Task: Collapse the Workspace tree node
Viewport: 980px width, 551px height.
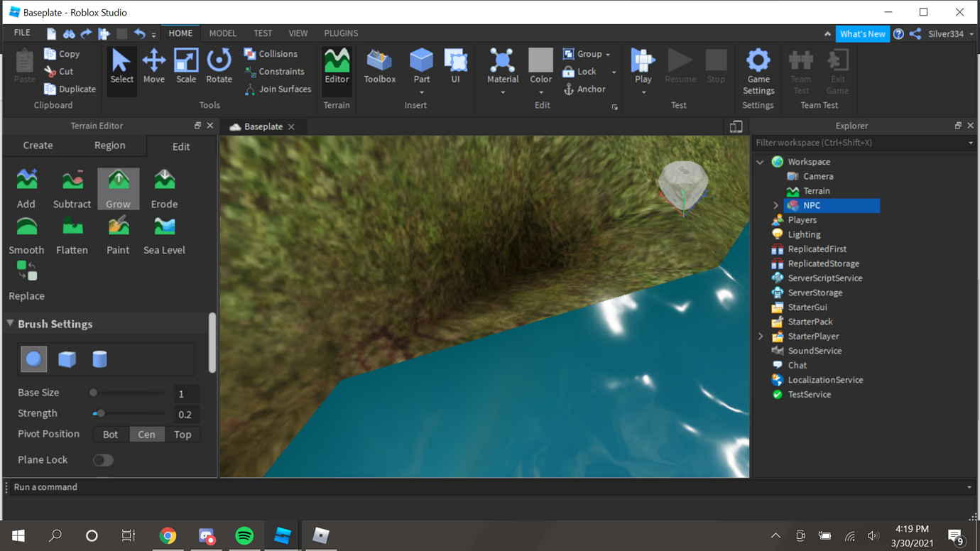Action: [x=761, y=162]
